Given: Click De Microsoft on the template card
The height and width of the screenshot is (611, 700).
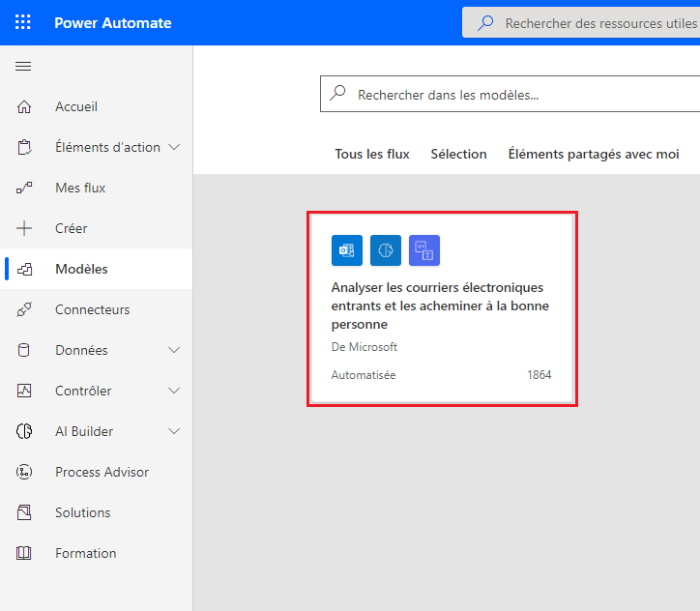Looking at the screenshot, I should tap(365, 347).
